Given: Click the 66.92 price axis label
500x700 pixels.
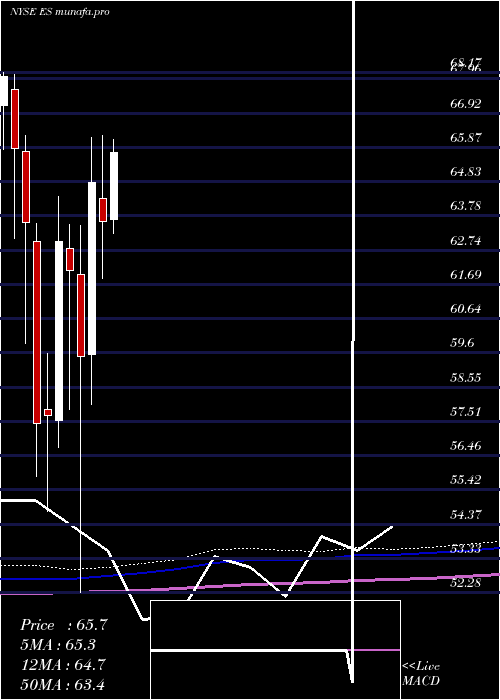Looking at the screenshot, I should click(x=466, y=104).
